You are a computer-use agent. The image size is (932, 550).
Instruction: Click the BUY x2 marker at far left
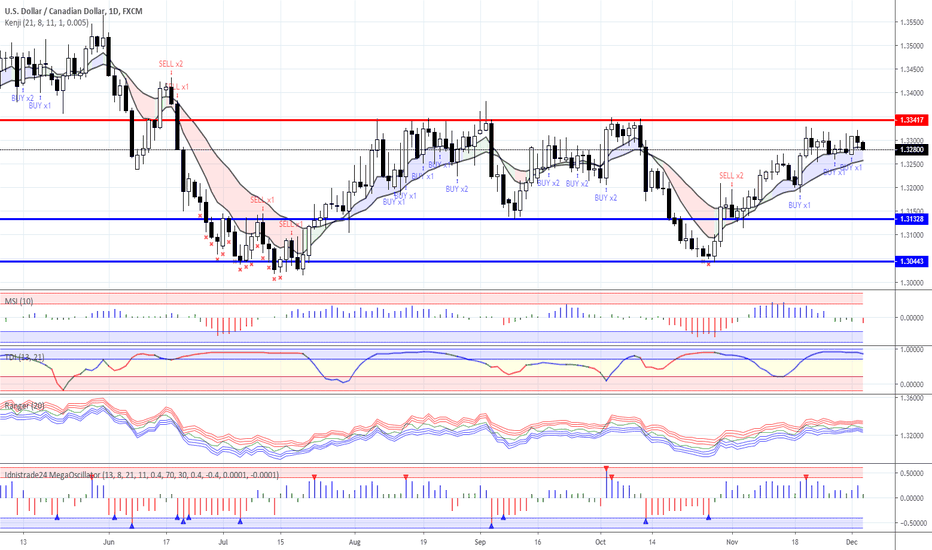pyautogui.click(x=22, y=98)
